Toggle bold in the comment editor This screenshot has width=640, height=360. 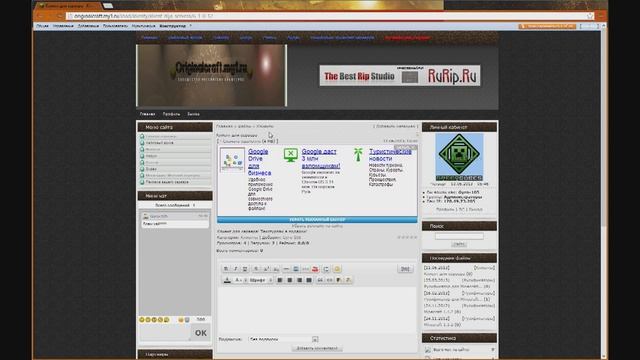point(226,269)
